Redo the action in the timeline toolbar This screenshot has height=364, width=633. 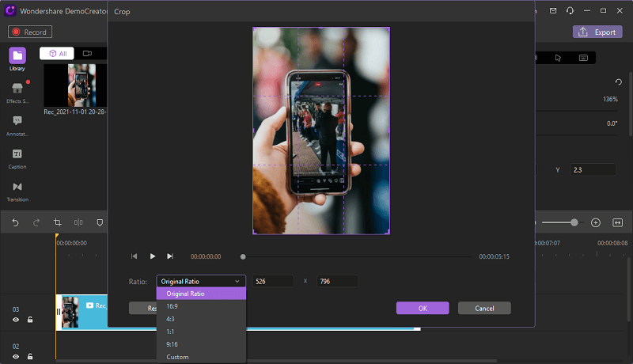pos(36,222)
